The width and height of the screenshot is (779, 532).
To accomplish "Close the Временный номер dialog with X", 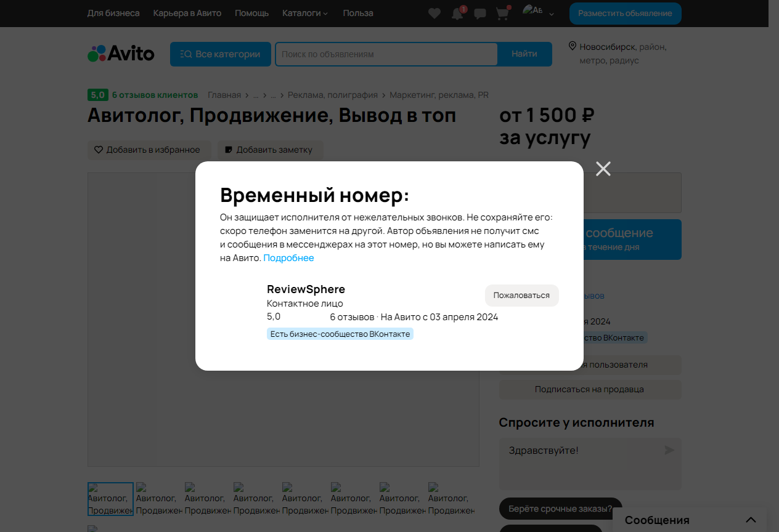I will [603, 169].
